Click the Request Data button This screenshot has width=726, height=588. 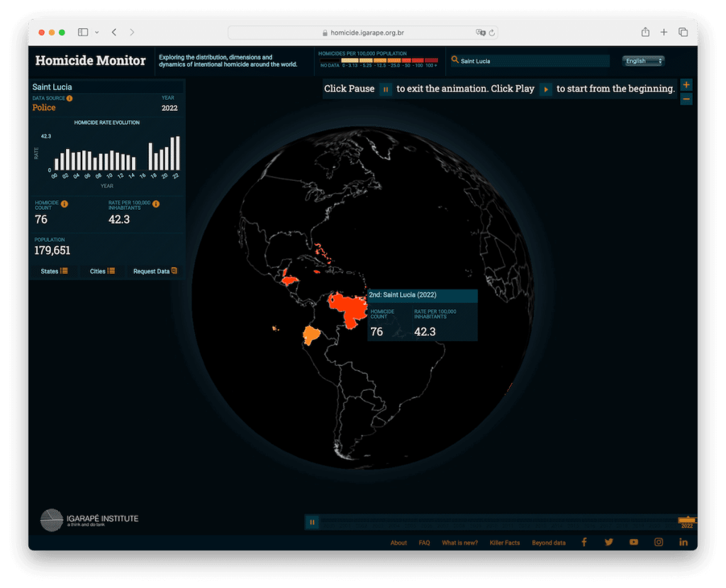coord(155,271)
